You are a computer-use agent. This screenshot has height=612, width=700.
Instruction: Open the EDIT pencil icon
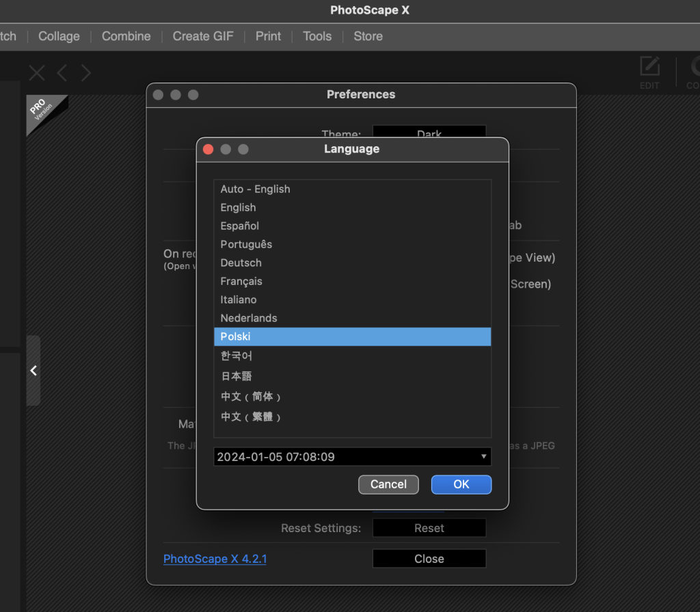649,72
